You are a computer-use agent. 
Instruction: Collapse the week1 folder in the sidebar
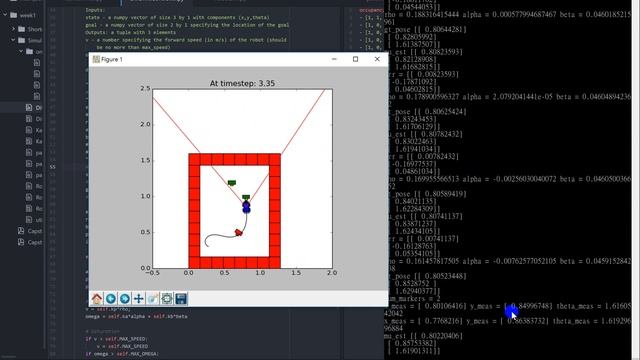coord(5,15)
